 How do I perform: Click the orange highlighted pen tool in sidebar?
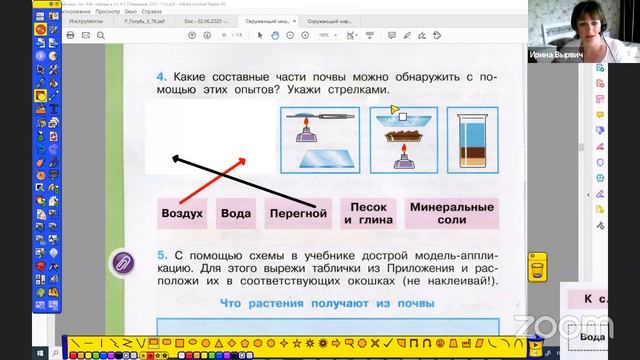(40, 29)
